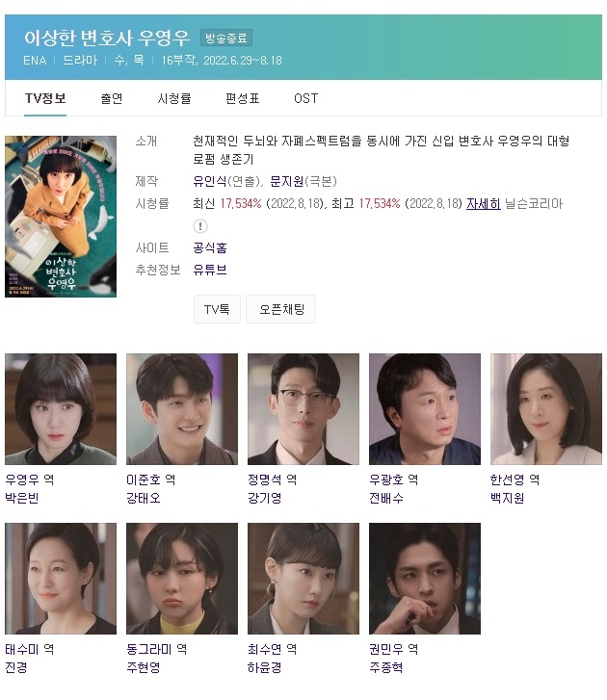Click the ratings info exclamation icon
Image resolution: width=607 pixels, height=700 pixels.
[200, 226]
